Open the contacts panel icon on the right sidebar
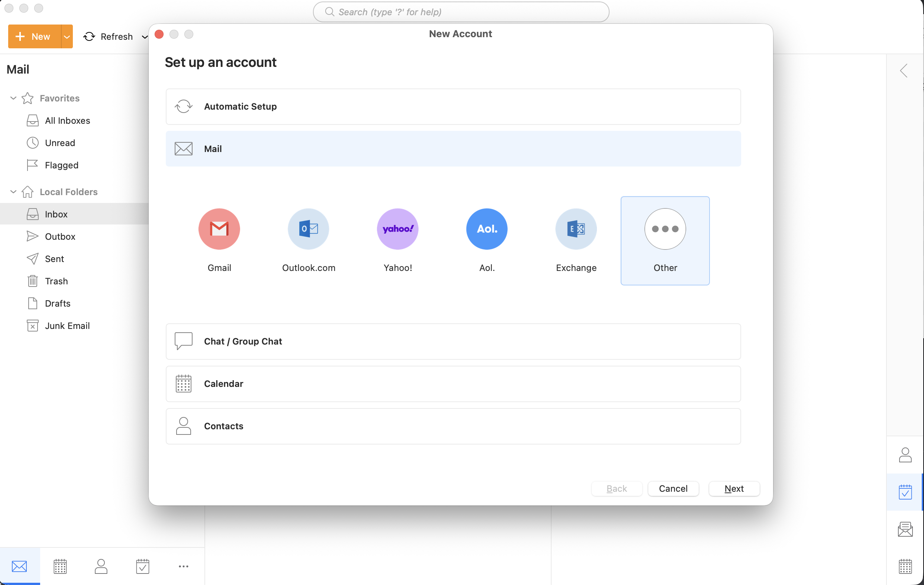 (x=905, y=455)
